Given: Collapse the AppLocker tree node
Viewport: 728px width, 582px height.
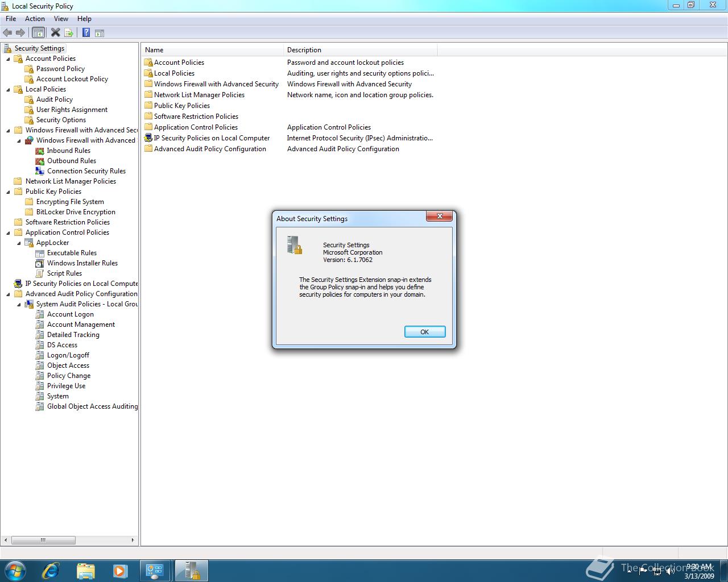Looking at the screenshot, I should click(19, 243).
